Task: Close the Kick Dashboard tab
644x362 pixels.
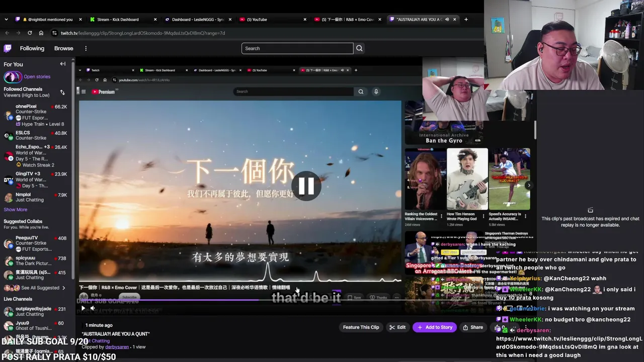Action: [x=155, y=20]
